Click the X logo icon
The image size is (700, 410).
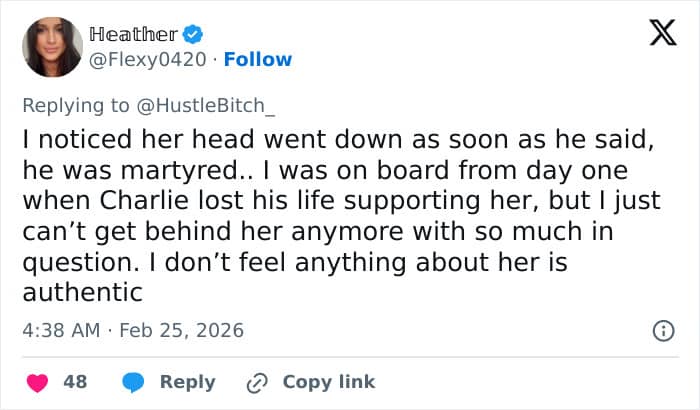click(656, 34)
